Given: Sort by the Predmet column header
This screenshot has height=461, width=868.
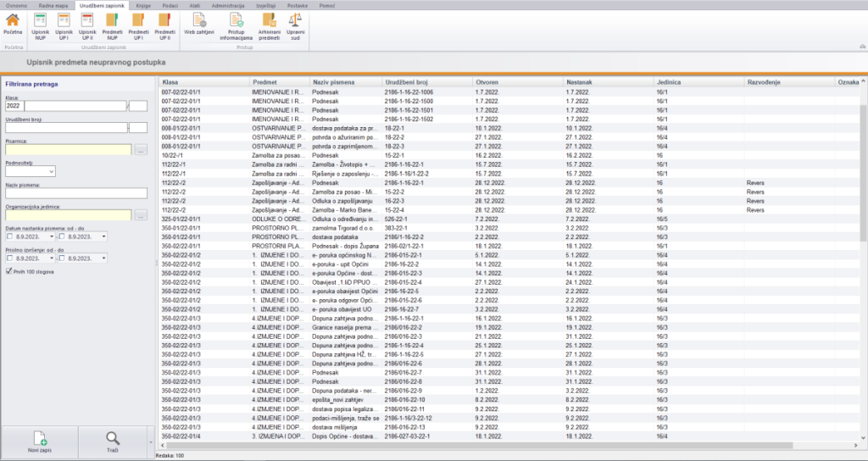Looking at the screenshot, I should coord(280,82).
